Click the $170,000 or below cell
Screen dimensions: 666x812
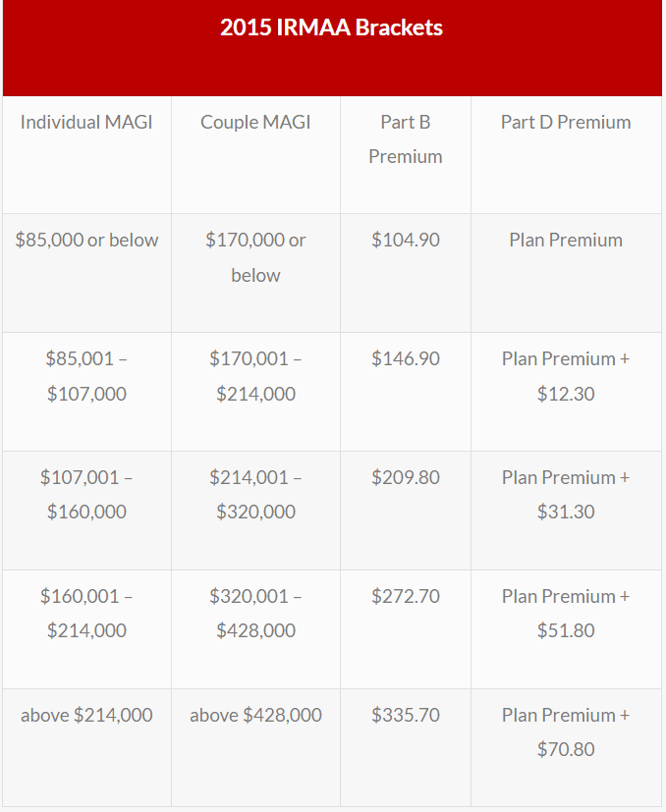click(x=255, y=257)
